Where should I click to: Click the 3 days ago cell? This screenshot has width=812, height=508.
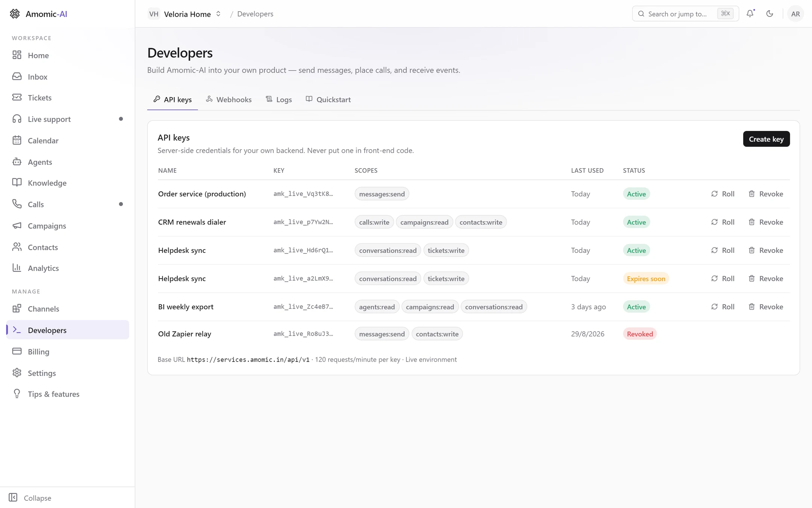point(588,307)
